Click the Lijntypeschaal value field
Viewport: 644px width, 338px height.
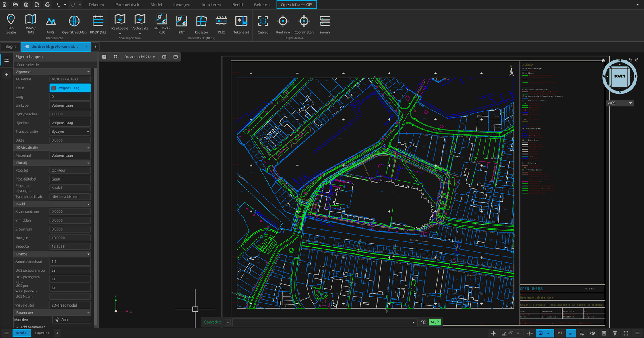(70, 114)
